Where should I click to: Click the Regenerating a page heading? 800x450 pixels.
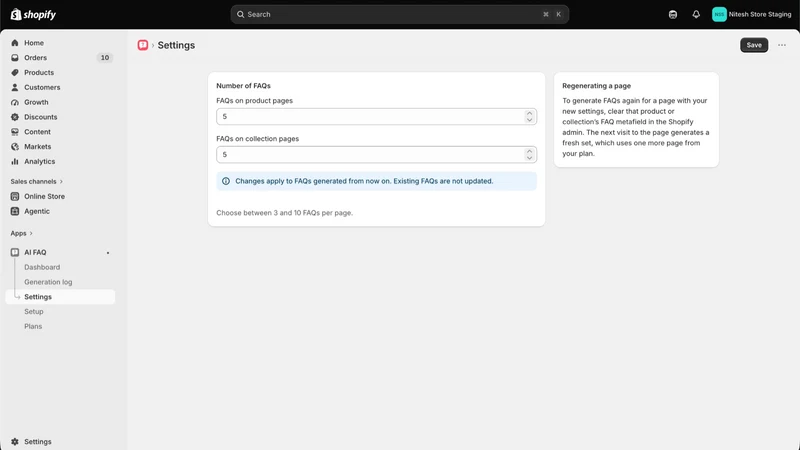coord(596,86)
